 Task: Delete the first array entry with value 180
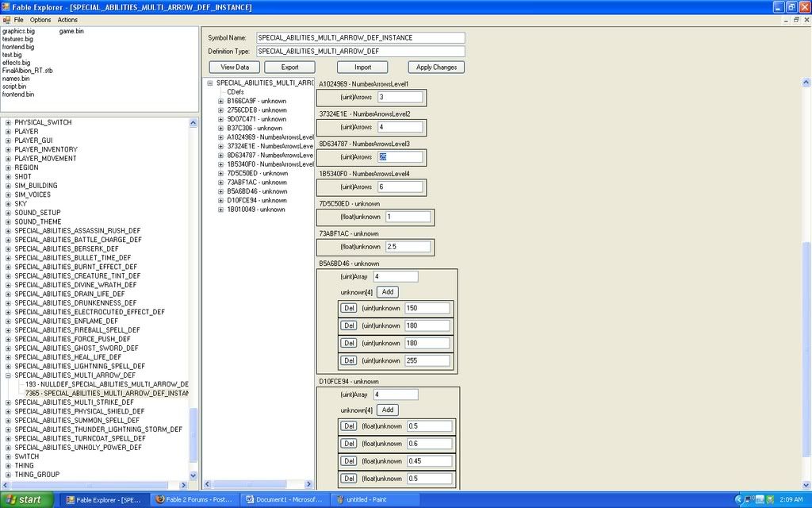(349, 326)
